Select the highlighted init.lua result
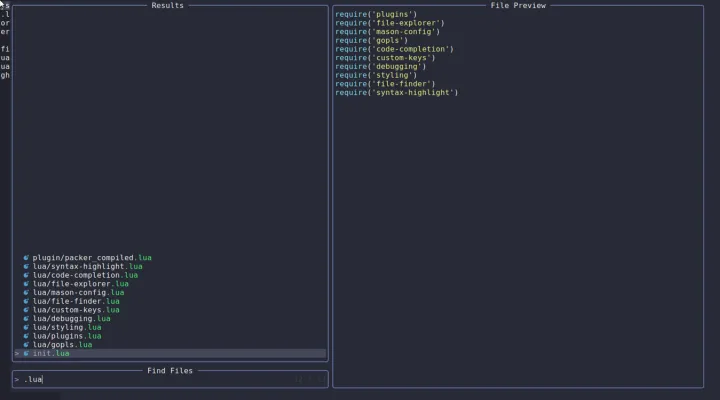The height and width of the screenshot is (400, 720). 170,354
